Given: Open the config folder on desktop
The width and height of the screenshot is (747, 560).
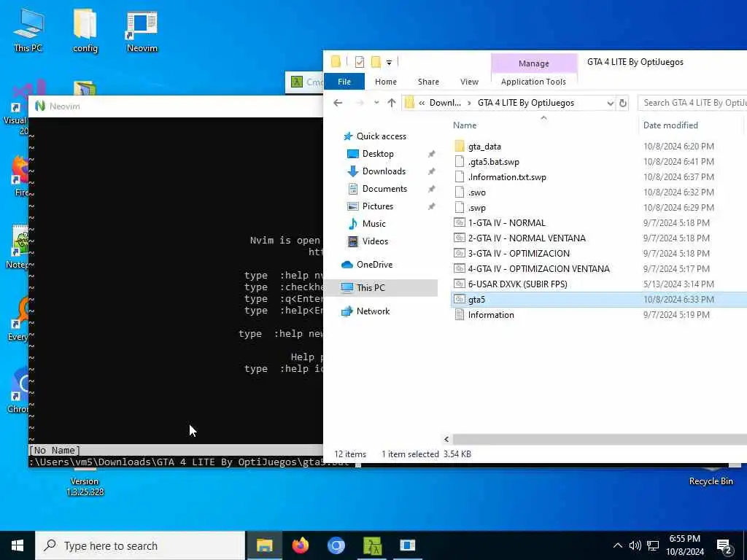Looking at the screenshot, I should (85, 29).
